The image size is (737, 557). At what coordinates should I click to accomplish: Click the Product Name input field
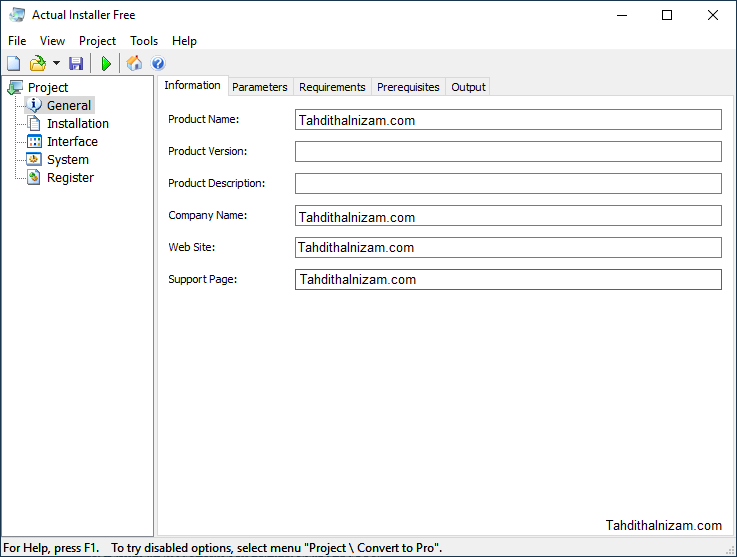tap(508, 120)
